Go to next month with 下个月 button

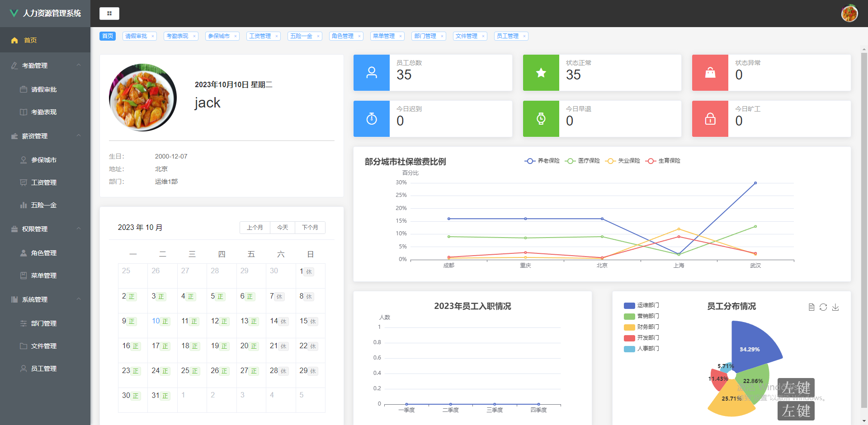310,227
